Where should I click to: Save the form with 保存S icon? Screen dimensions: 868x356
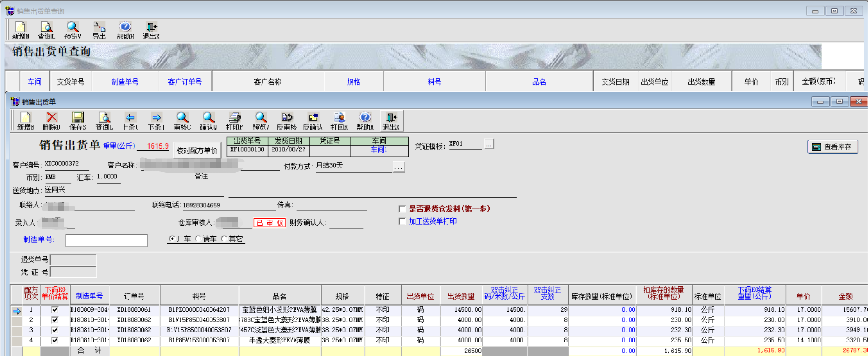tap(78, 121)
